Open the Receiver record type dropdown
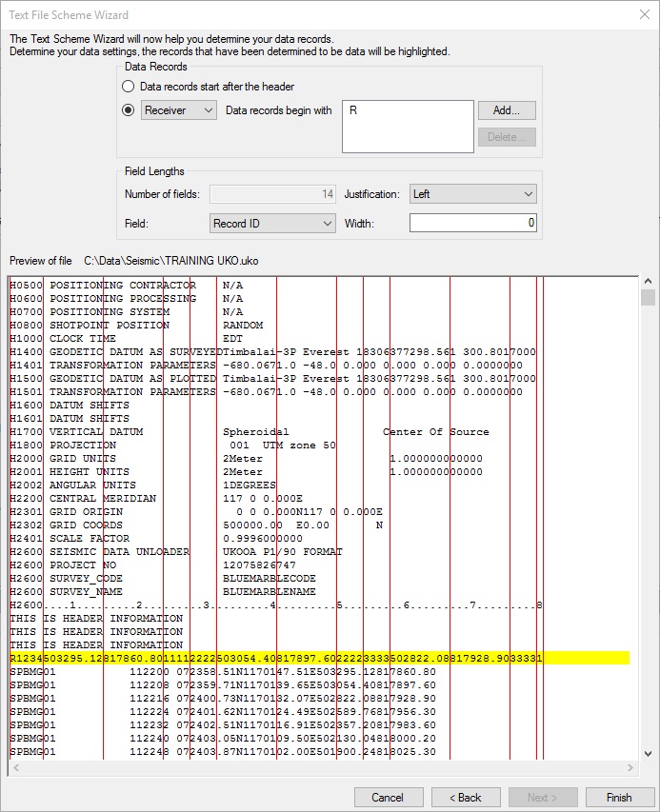660x812 pixels. point(179,110)
